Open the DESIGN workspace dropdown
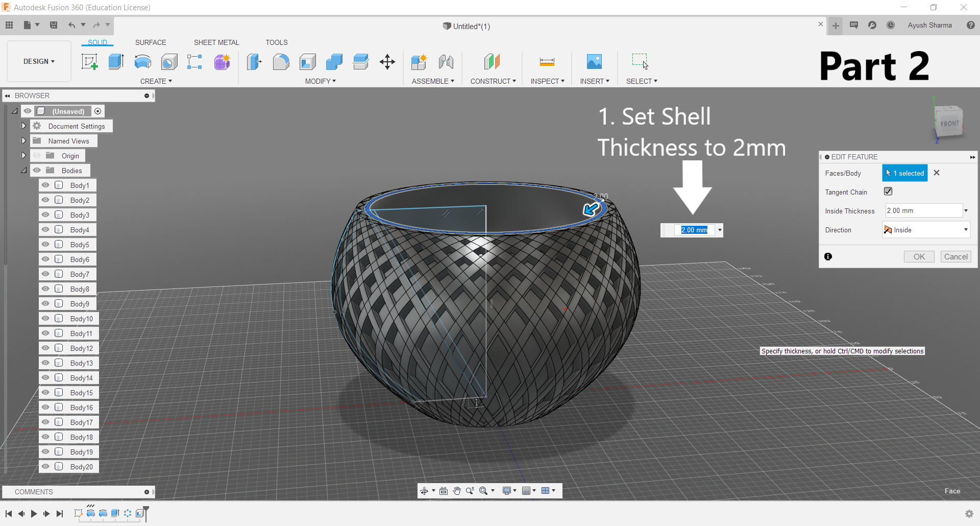 (39, 61)
